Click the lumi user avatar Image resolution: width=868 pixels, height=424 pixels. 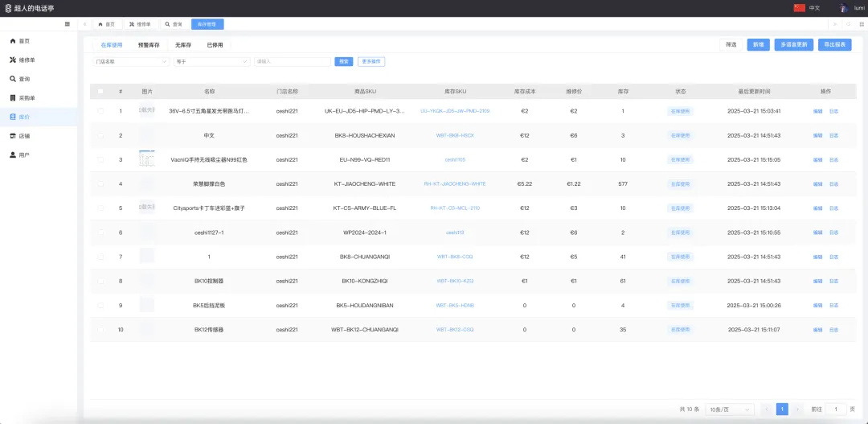click(844, 8)
